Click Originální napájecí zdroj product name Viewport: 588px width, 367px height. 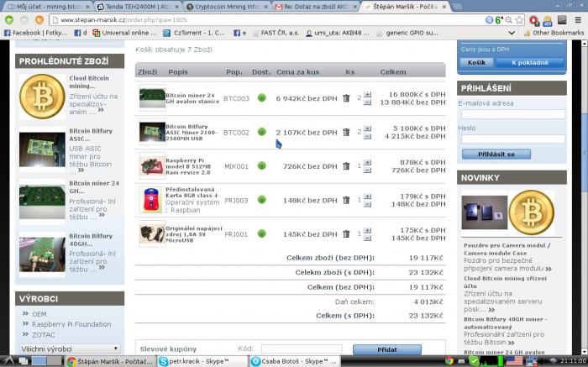tap(194, 234)
